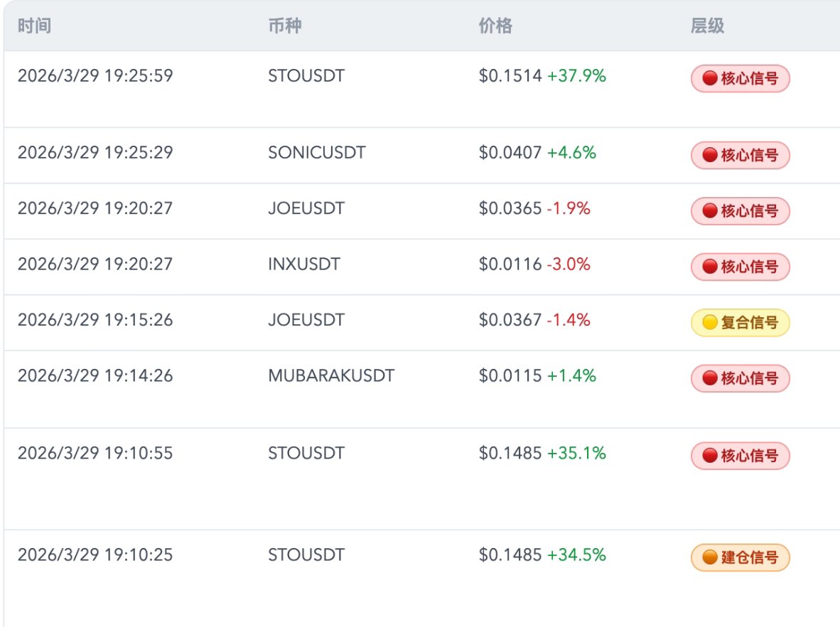Click the $0.0116 -3.0% price cell
This screenshot has height=627, width=840.
tap(534, 264)
